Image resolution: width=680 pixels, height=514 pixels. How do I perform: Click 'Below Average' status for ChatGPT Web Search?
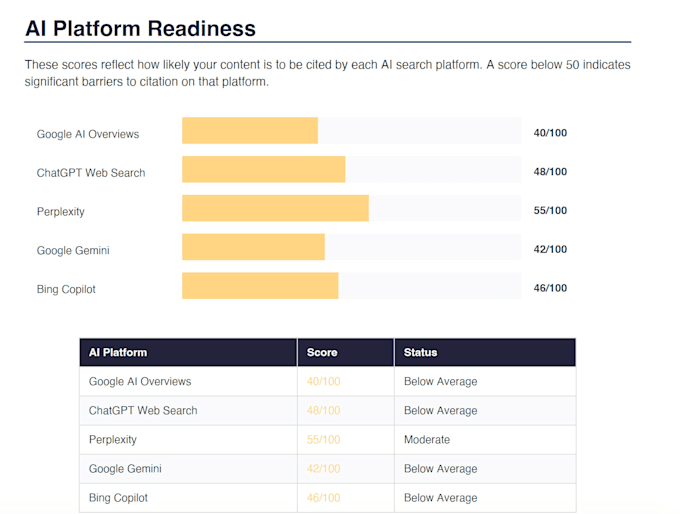coord(441,410)
